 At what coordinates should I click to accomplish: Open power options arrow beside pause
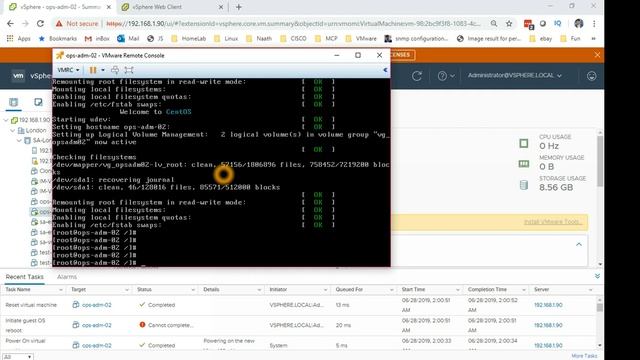click(103, 70)
